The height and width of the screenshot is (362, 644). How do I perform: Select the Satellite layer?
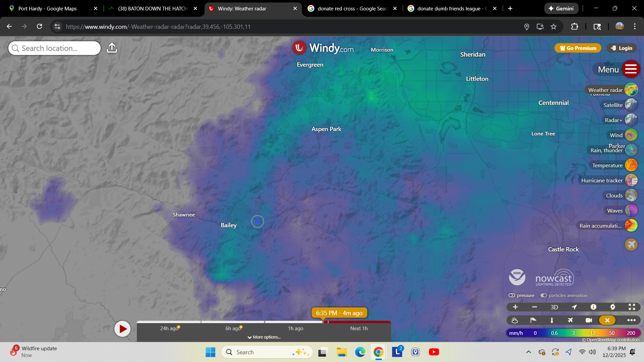click(x=631, y=105)
